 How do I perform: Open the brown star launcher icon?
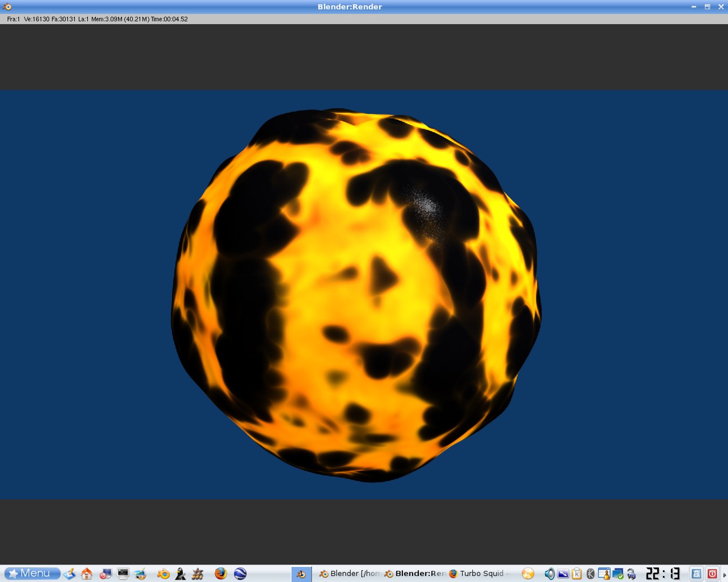(198, 574)
